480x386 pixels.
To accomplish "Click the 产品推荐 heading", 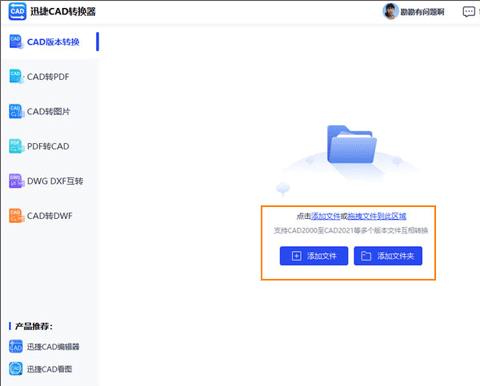I will tap(34, 326).
